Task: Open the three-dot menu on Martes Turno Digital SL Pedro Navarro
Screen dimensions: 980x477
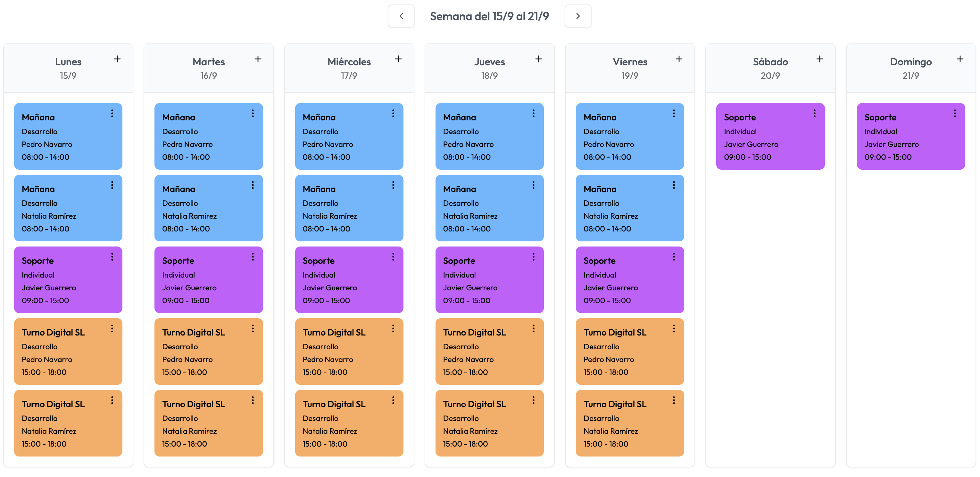Action: point(253,328)
